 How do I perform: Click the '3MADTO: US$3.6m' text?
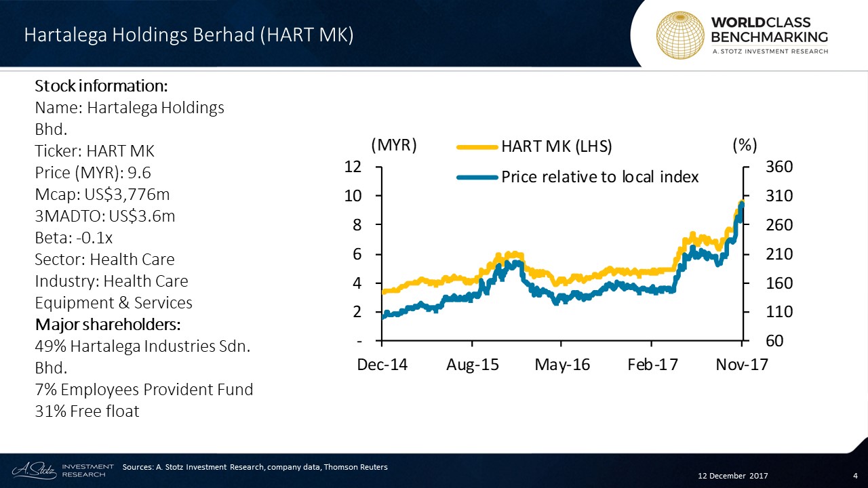tap(105, 216)
